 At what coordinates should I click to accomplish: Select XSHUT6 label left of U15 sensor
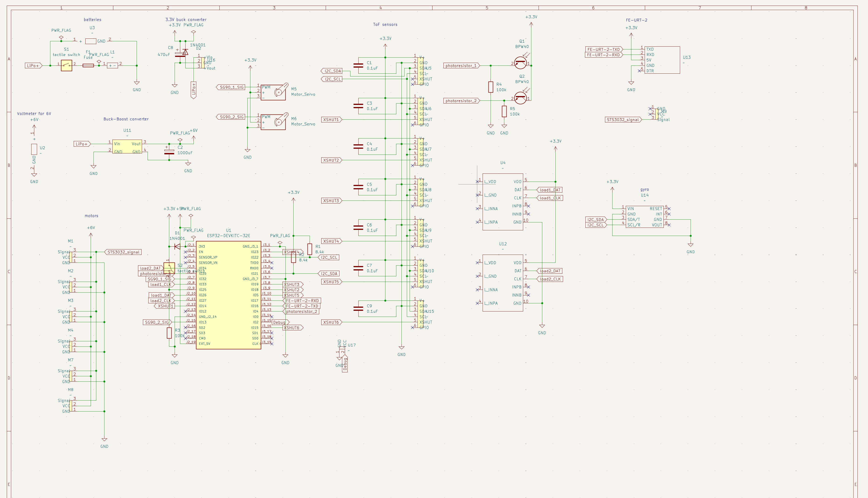[331, 322]
